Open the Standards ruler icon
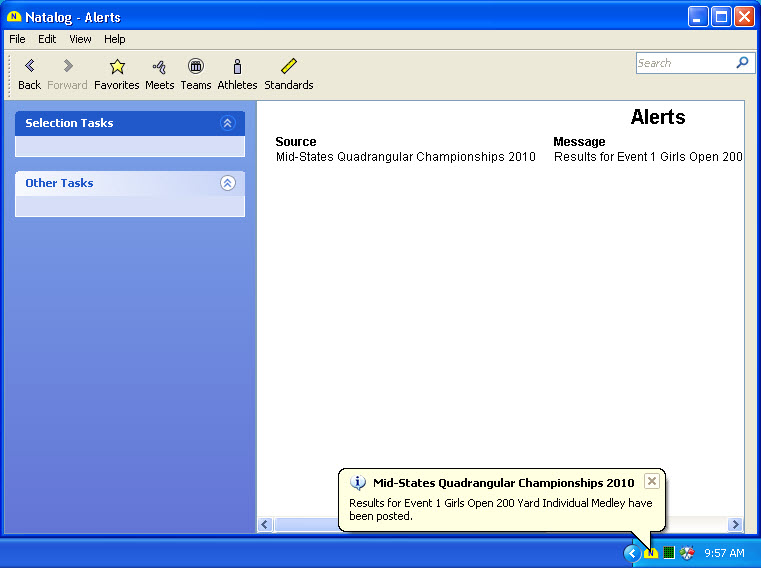 click(288, 67)
